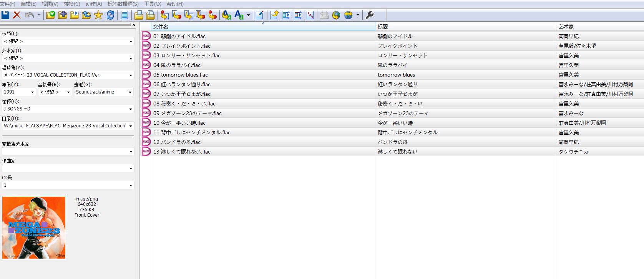Expand the 流派 genre dropdown
644x279 pixels.
(130, 92)
